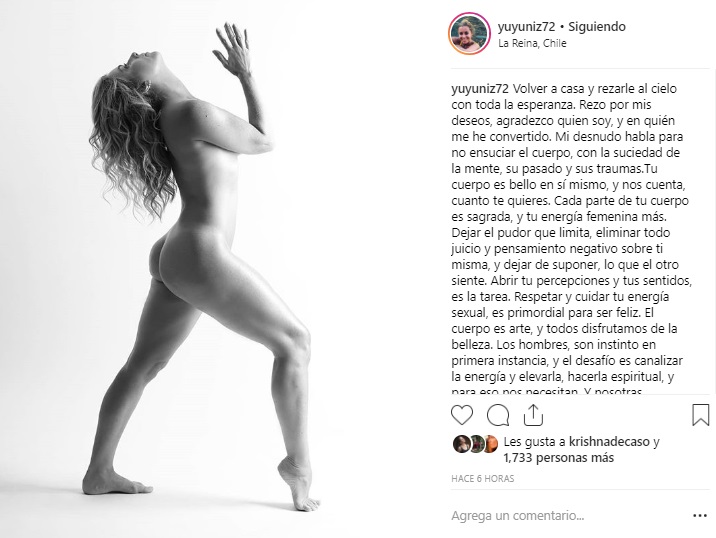The width and height of the screenshot is (716, 538).
Task: Open the HACE 6 HORAS timestamp
Action: coord(483,479)
